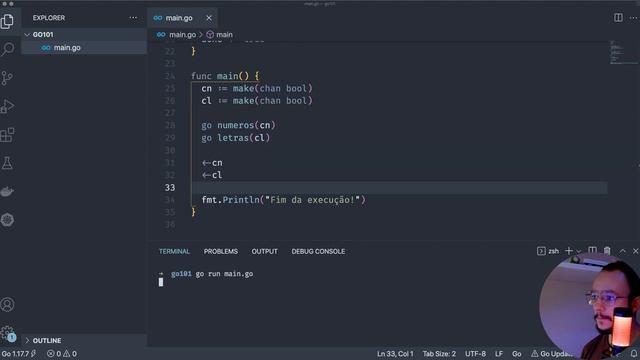
Task: Select the main.go editor tab
Action: 182,18
